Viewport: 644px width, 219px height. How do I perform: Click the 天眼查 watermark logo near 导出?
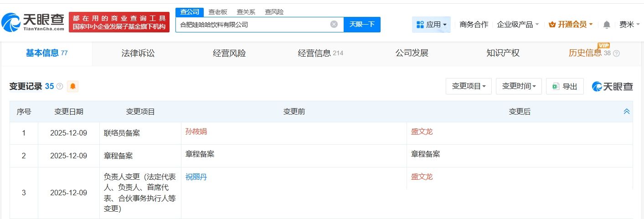(613, 86)
